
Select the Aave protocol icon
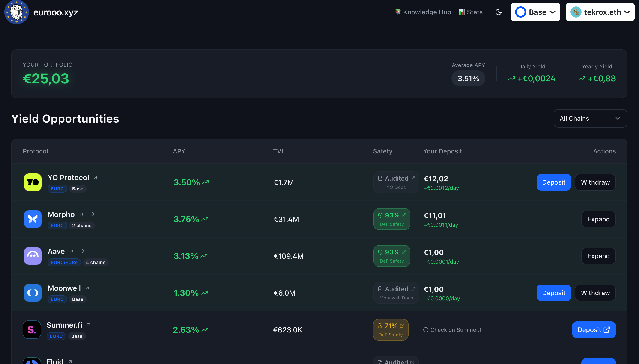tap(32, 256)
